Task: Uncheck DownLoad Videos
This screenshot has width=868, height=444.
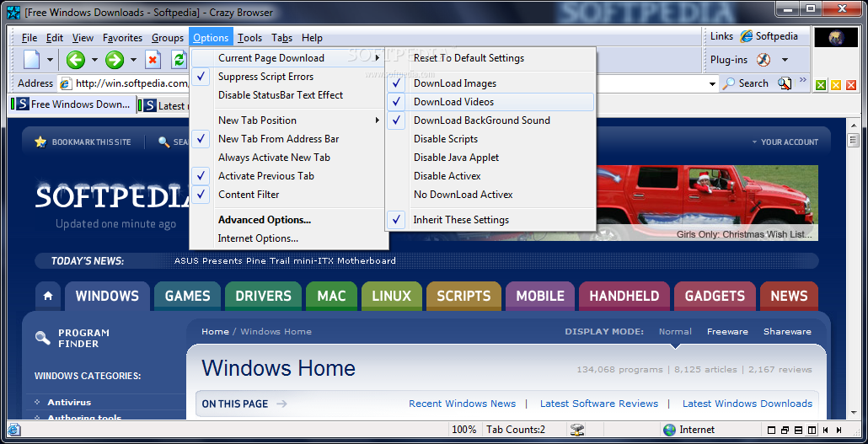Action: point(490,102)
